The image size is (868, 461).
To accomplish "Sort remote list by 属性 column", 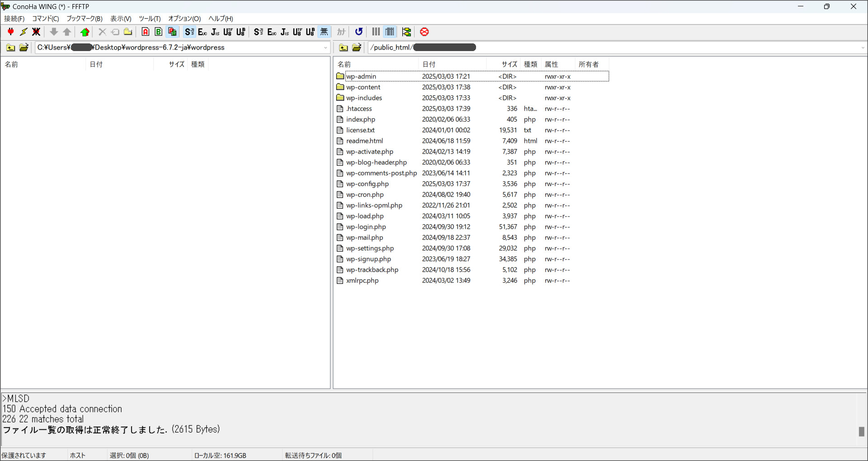I will pyautogui.click(x=558, y=64).
